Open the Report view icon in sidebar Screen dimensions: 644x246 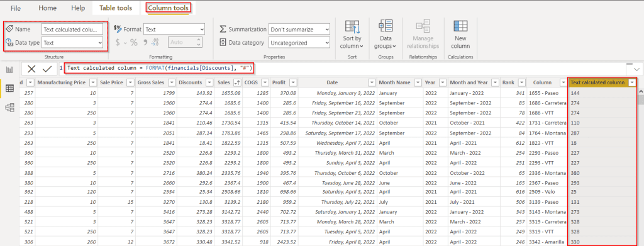pos(9,69)
